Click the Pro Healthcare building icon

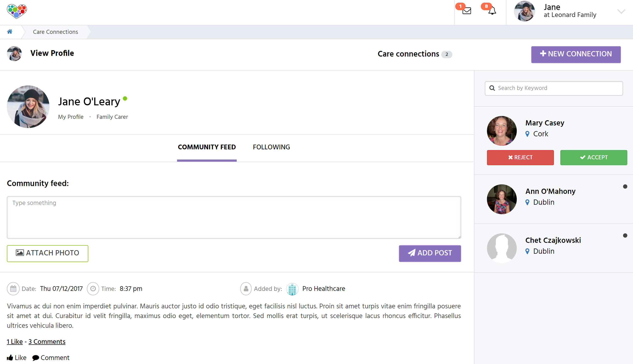[x=292, y=289]
